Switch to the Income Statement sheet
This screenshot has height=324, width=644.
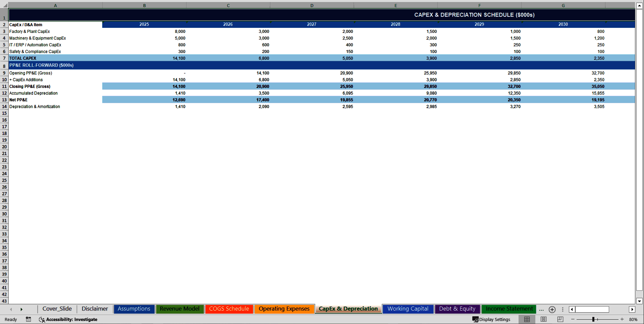pos(509,309)
